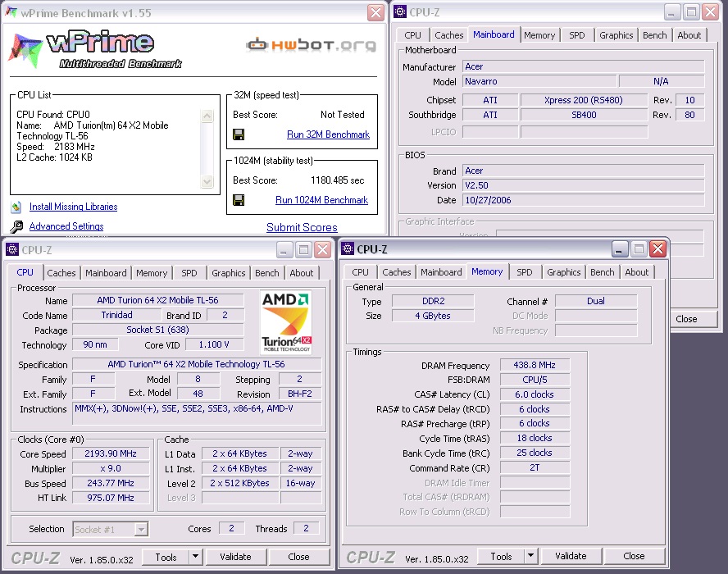Click Submit Scores link

(x=302, y=228)
